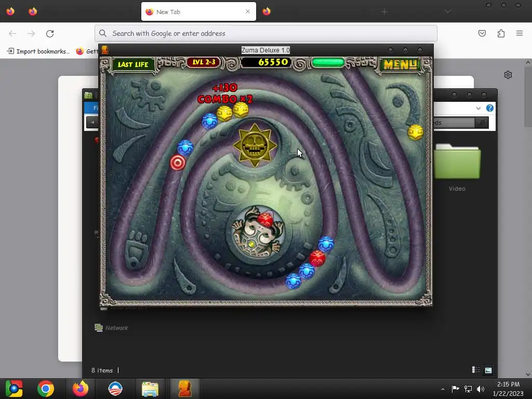This screenshot has height=399, width=532.
Task: Open the network tray icon
Action: coord(468,389)
